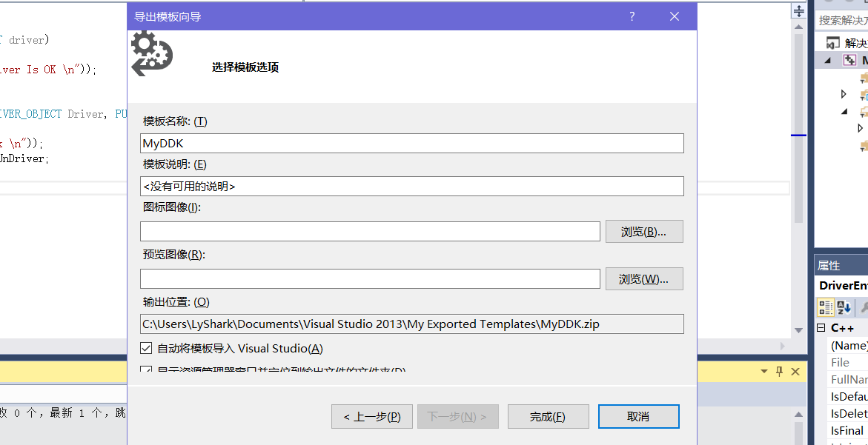Click the alphabetical sort icon in Properties panel
Screen dimensions: 868x445
tap(843, 307)
